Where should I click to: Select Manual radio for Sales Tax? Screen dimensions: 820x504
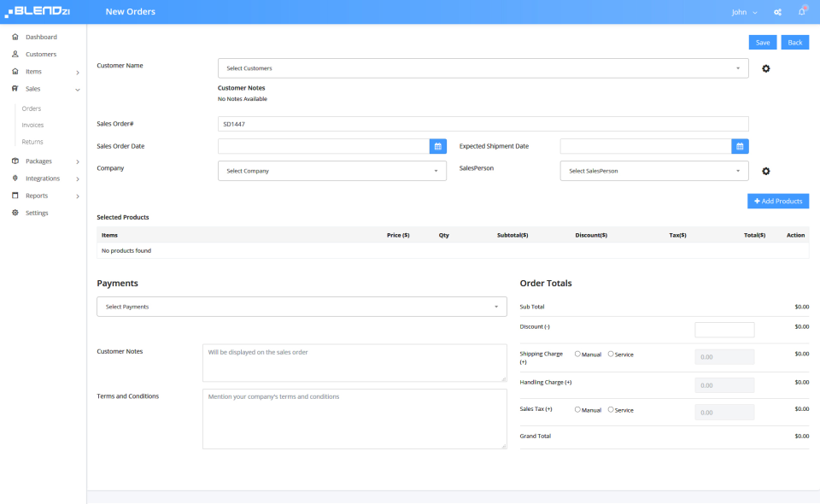[577, 409]
